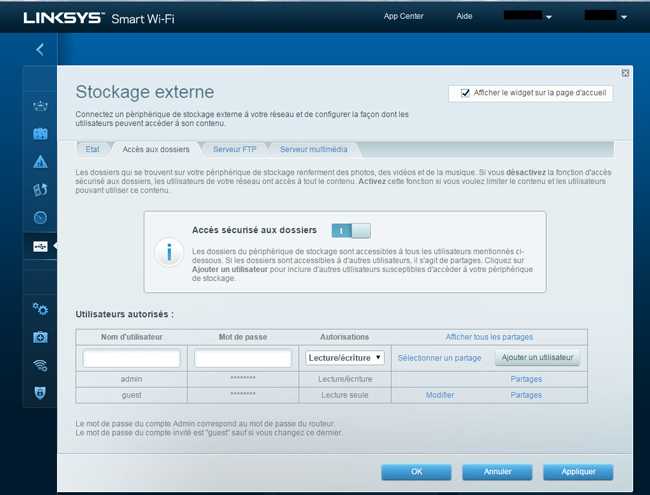This screenshot has height=495, width=650.
Task: Select the External Storage USB icon
Action: [40, 247]
